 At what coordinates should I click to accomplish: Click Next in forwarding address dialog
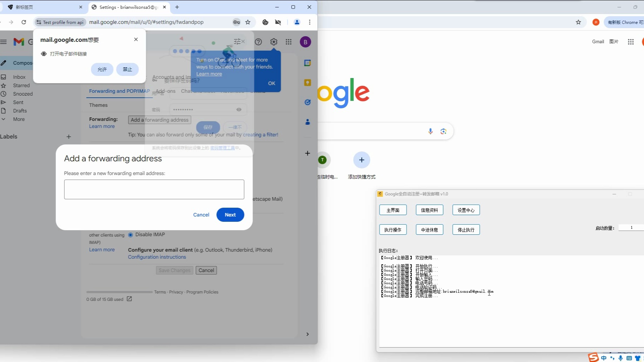point(230,215)
